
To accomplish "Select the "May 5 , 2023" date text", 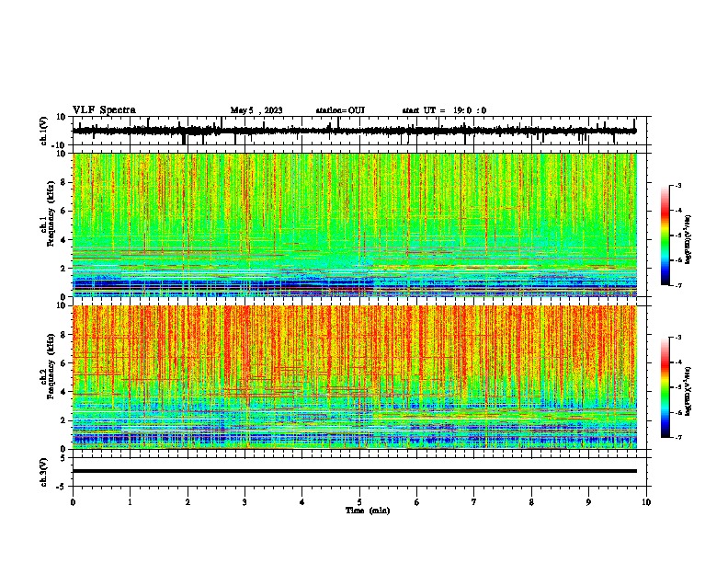I will click(256, 110).
